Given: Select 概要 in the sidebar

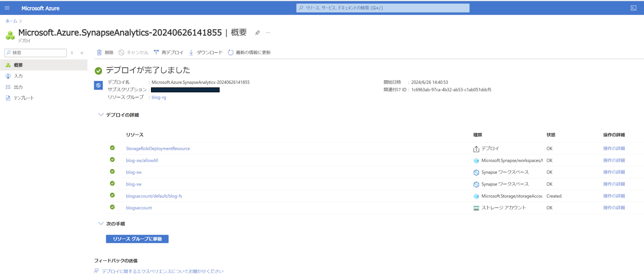Looking at the screenshot, I should click(43, 65).
